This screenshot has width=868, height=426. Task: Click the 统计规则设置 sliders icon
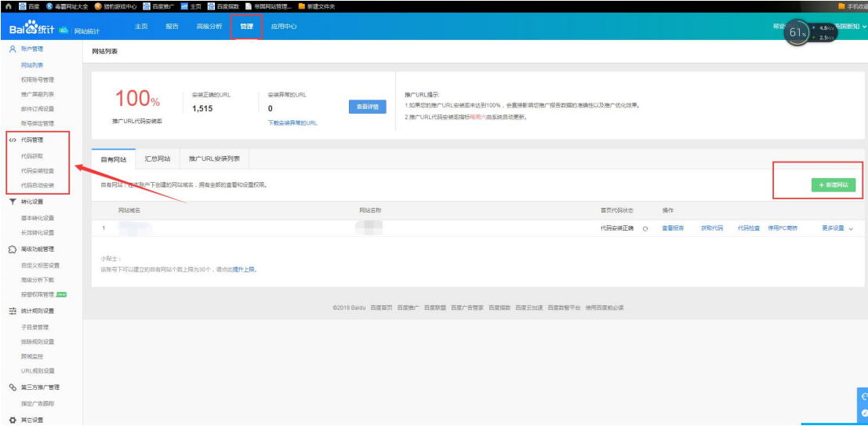[13, 311]
